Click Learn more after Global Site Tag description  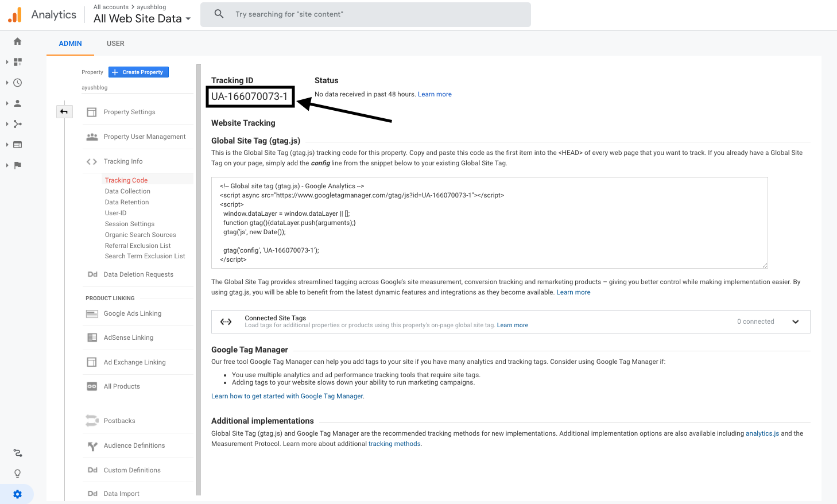(x=573, y=292)
